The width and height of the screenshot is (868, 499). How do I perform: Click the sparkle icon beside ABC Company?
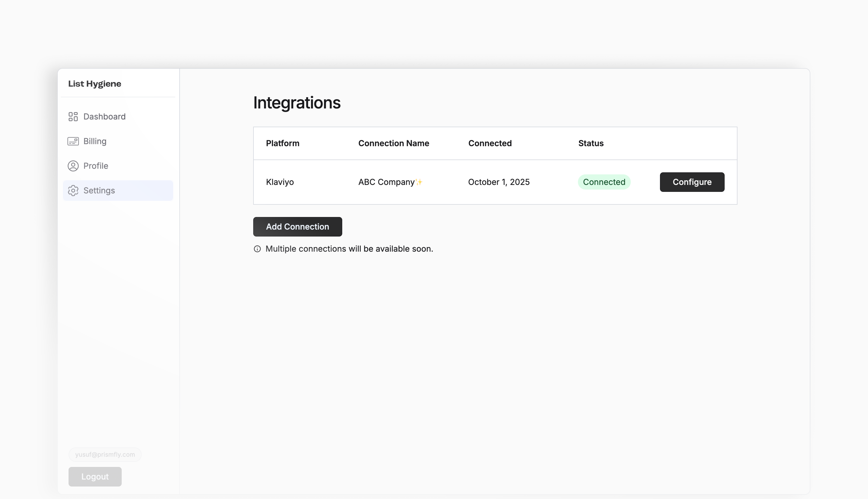[419, 182]
